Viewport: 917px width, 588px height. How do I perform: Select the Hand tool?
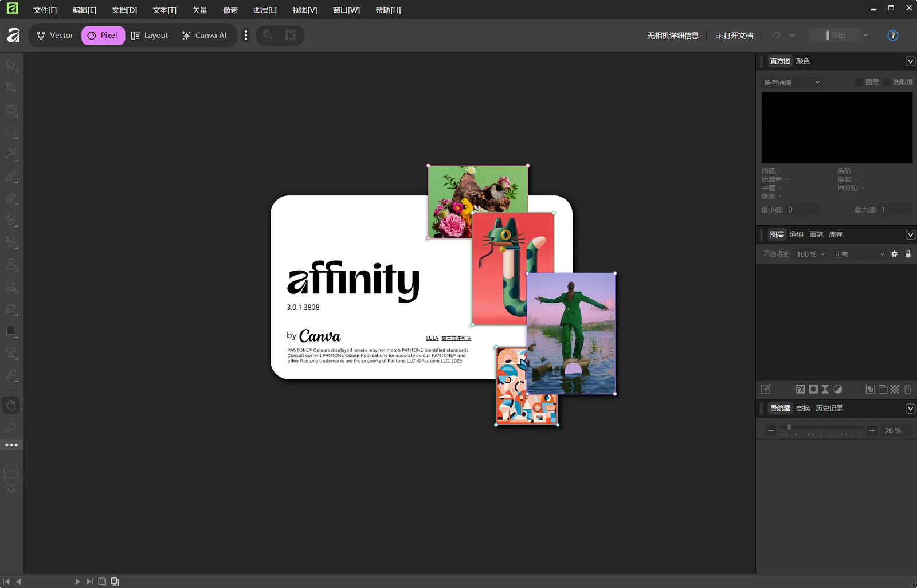[x=11, y=405]
